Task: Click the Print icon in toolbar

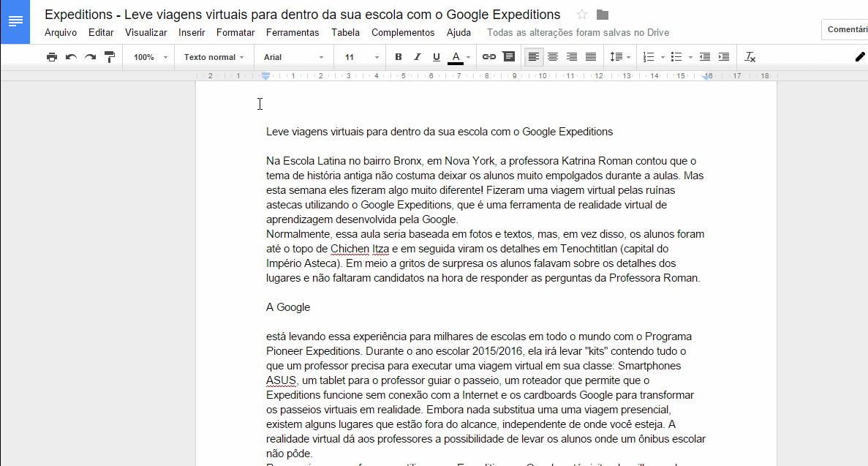Action: point(51,57)
